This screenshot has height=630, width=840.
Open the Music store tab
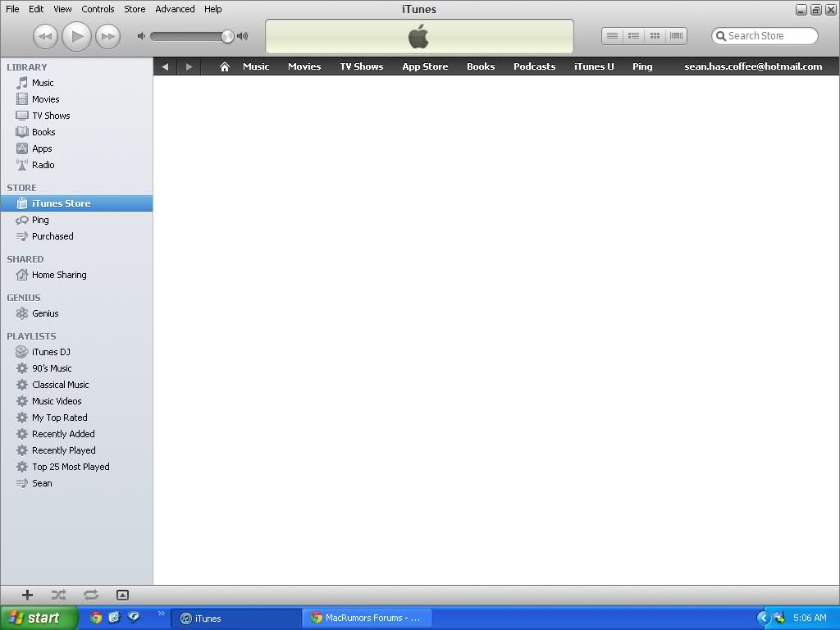[x=256, y=66]
